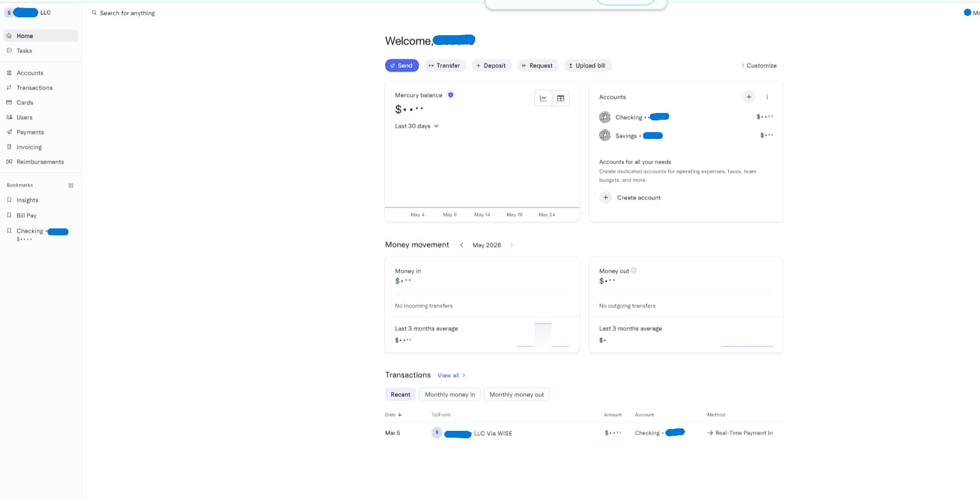Go to the next month in Money movement

point(512,245)
